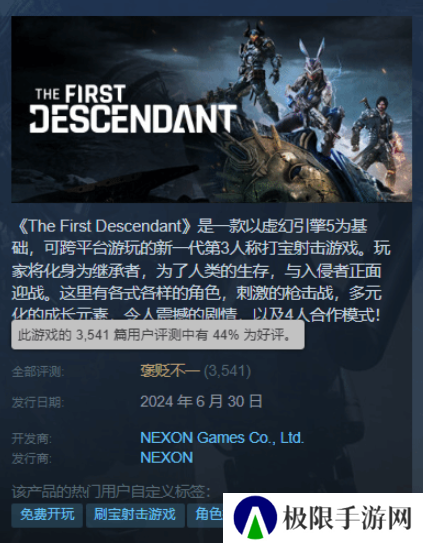Select the partially hidden 角色 tag
Image resolution: width=423 pixels, height=543 pixels.
pos(205,515)
